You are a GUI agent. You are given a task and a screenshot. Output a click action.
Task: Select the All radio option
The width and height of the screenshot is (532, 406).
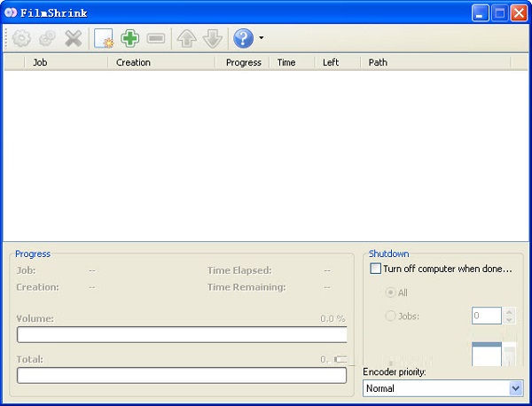tap(390, 293)
